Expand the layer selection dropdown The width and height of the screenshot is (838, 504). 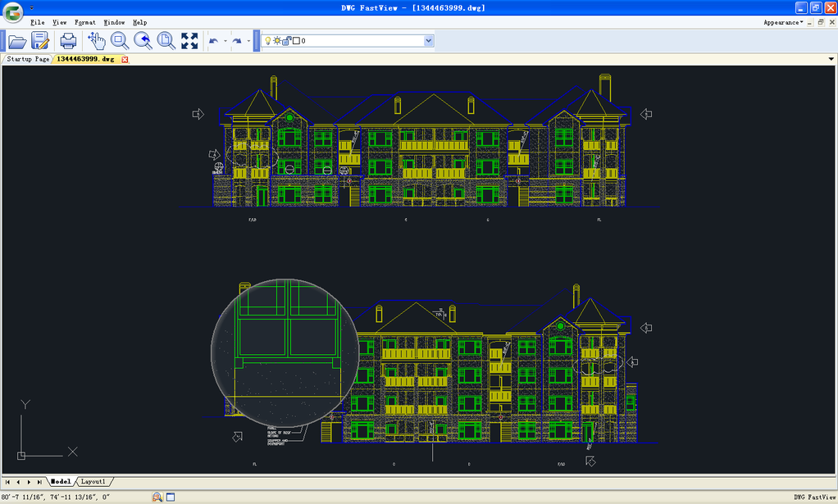[428, 41]
